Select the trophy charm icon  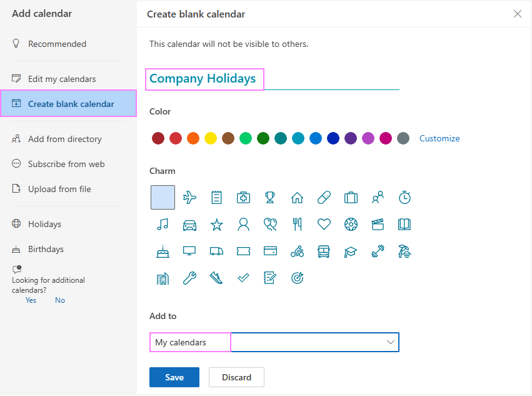click(270, 197)
